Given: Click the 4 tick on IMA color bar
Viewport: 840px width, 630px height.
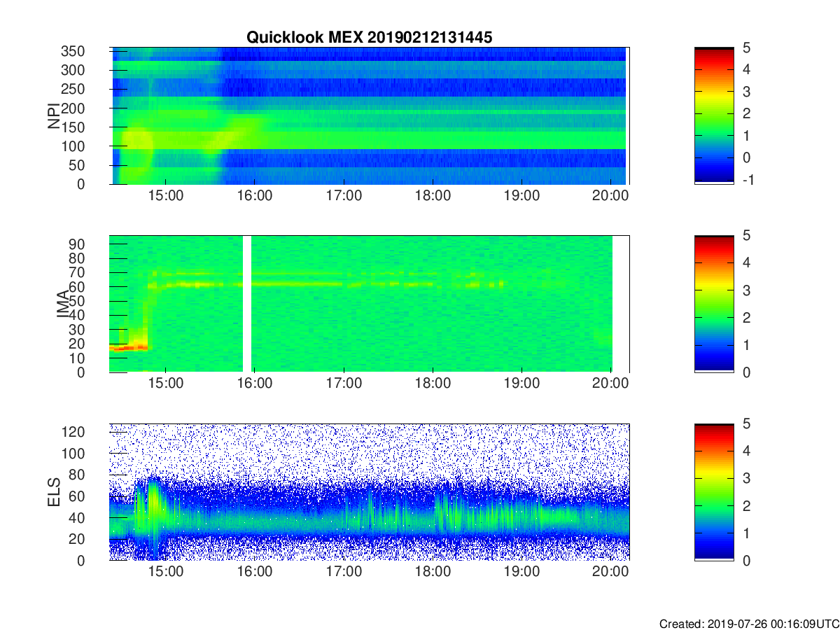Looking at the screenshot, I should (746, 263).
